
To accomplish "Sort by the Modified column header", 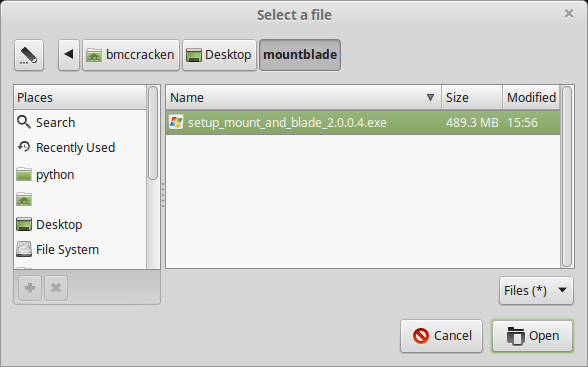I will [x=531, y=97].
